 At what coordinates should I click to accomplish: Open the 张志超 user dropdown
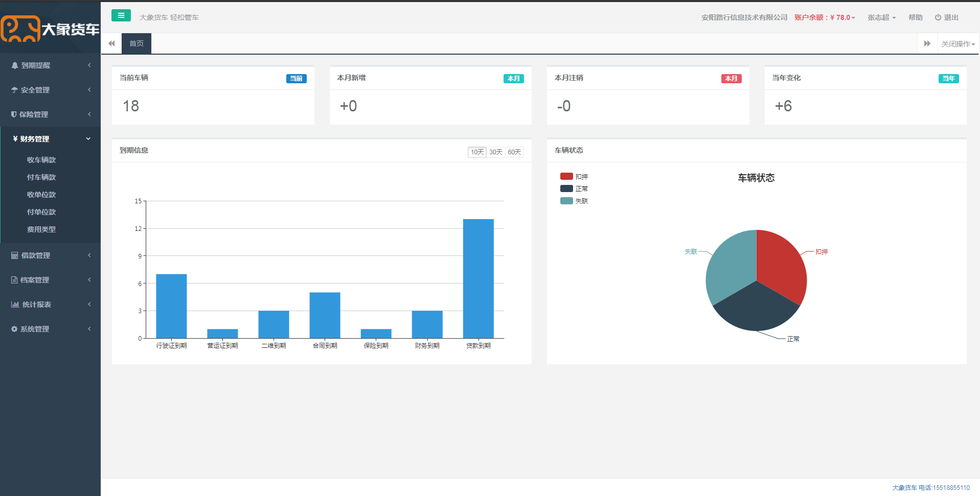click(x=881, y=17)
